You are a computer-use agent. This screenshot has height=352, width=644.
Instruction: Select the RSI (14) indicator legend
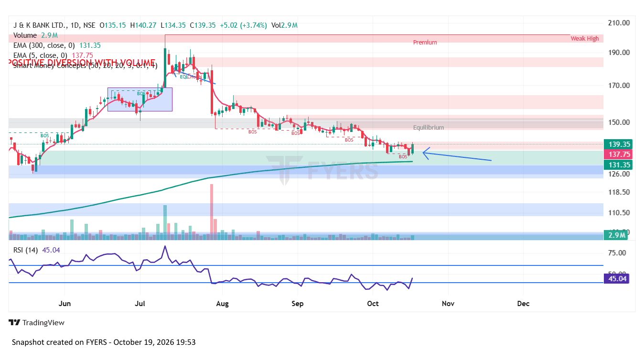[x=37, y=250]
